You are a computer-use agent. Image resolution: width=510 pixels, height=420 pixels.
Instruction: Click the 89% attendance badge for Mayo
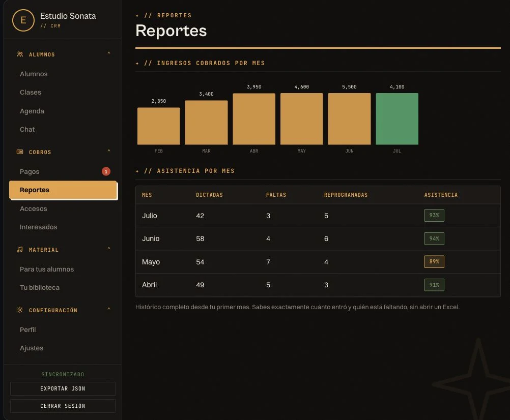point(434,262)
